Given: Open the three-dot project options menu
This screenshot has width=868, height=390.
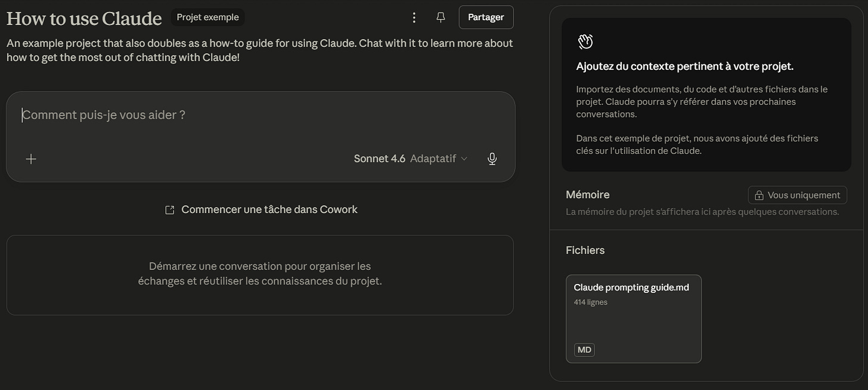Looking at the screenshot, I should (x=414, y=18).
